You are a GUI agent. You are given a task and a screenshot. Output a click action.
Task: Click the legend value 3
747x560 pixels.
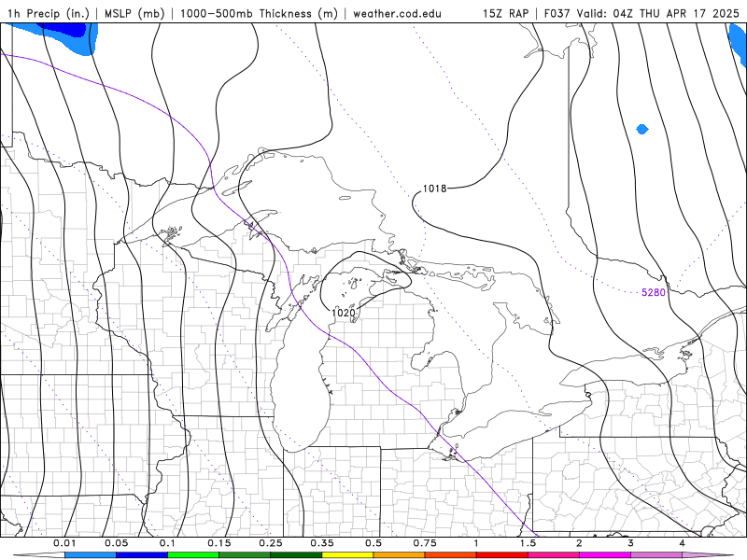pyautogui.click(x=631, y=543)
